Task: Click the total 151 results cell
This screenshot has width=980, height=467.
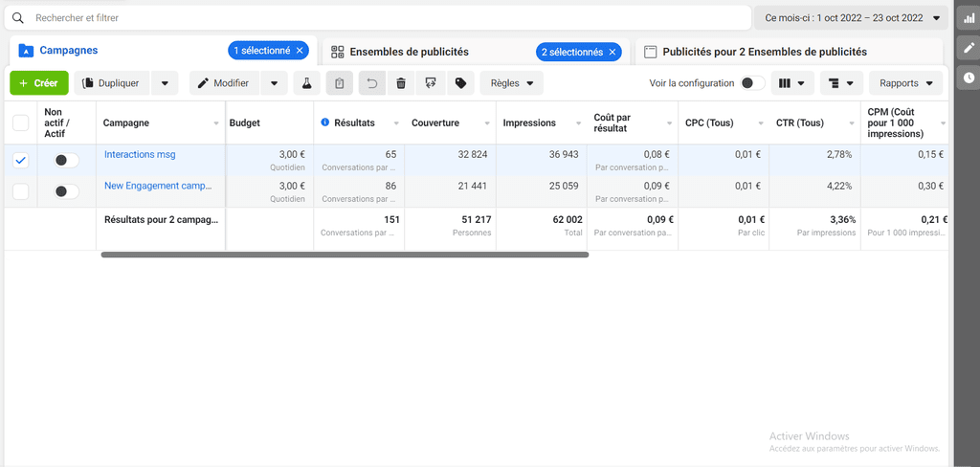Action: click(390, 219)
